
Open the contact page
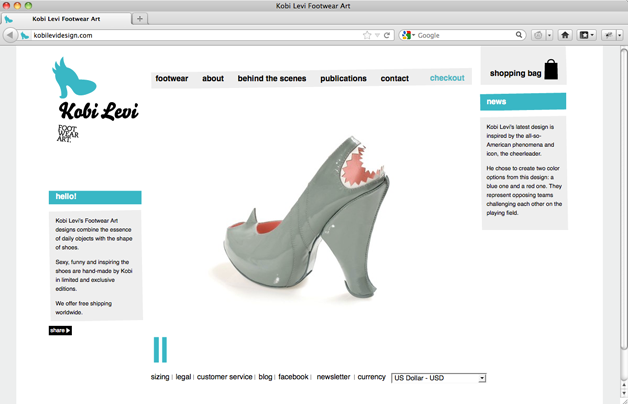coord(395,78)
